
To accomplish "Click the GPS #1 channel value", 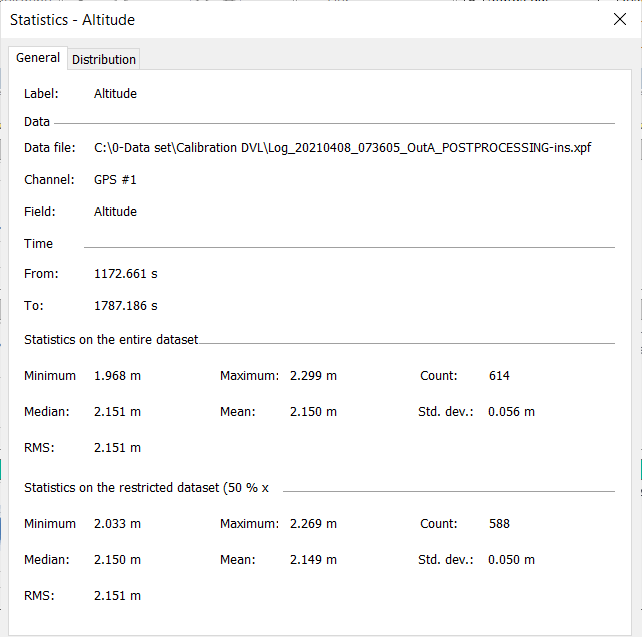I will [115, 180].
